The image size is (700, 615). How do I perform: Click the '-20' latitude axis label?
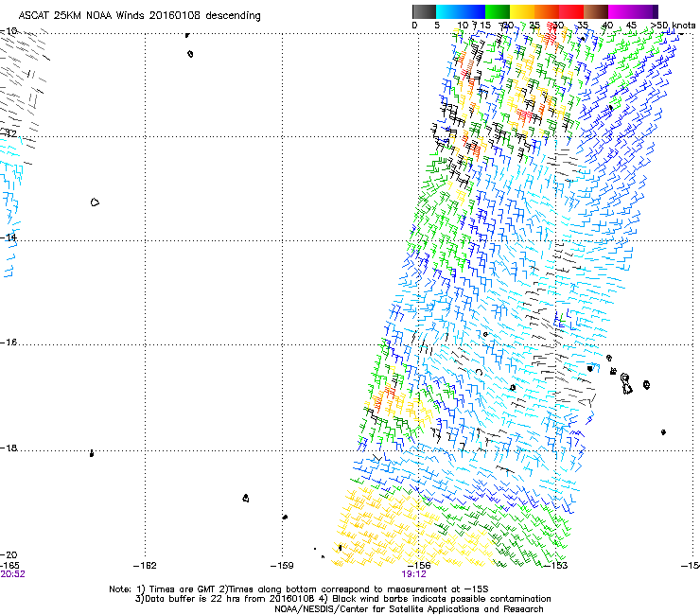(9, 554)
